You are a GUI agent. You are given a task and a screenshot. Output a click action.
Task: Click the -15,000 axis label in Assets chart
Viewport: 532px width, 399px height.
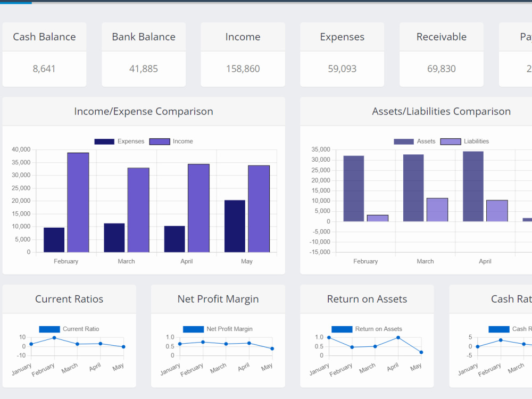pos(320,252)
